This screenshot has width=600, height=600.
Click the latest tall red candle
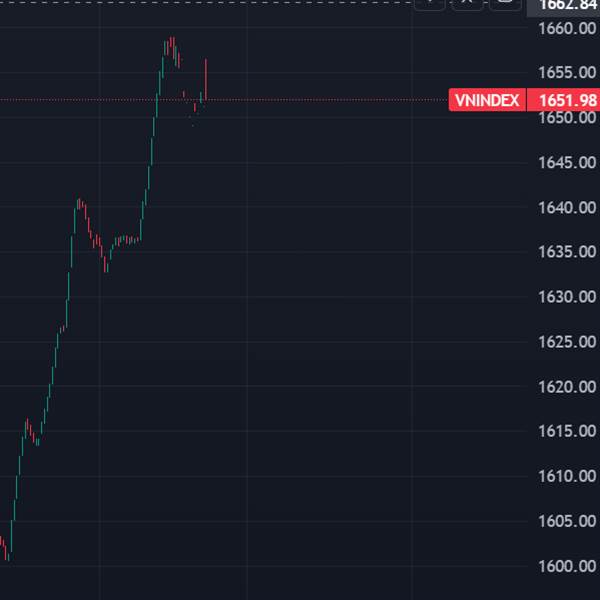(x=205, y=78)
